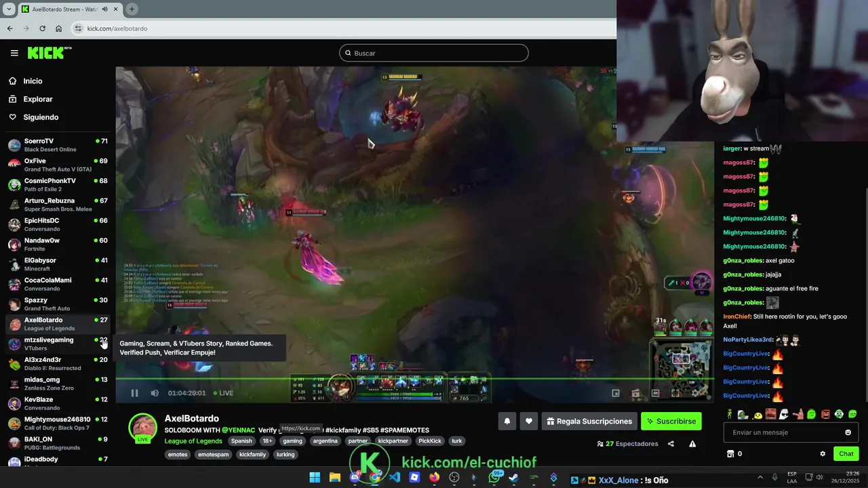Open EpicHitsDC channel in sidebar
Image resolution: width=868 pixels, height=488 pixels.
58,224
